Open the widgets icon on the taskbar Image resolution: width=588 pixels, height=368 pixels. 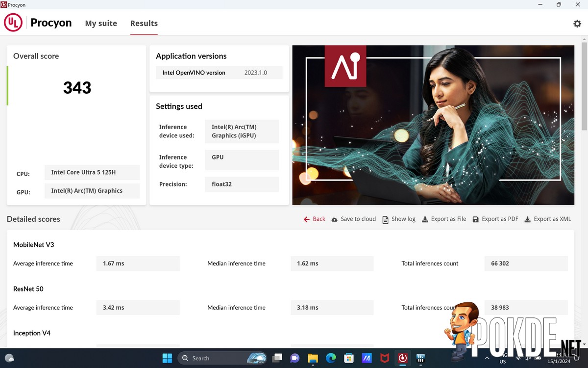tap(9, 358)
